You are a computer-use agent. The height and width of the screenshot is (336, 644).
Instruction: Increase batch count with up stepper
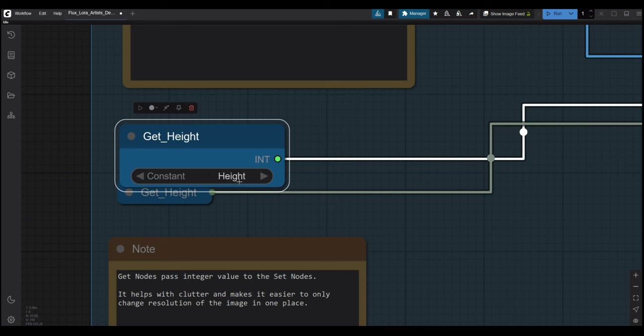tap(591, 11)
